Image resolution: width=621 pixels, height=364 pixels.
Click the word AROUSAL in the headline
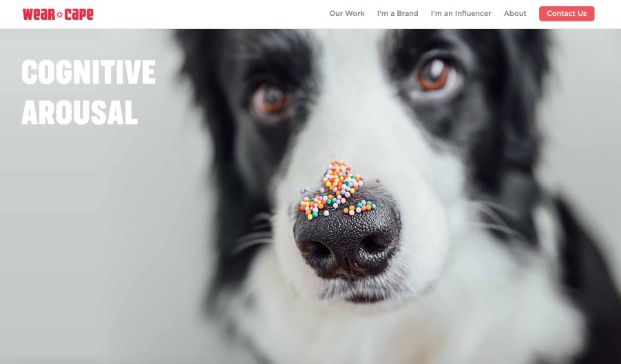click(80, 112)
